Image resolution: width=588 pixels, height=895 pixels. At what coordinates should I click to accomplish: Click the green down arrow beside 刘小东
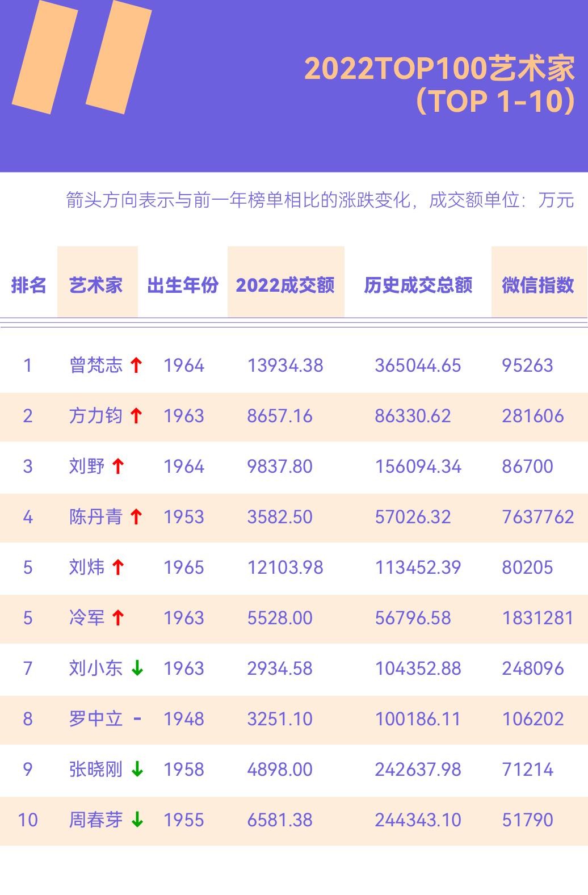(x=137, y=669)
